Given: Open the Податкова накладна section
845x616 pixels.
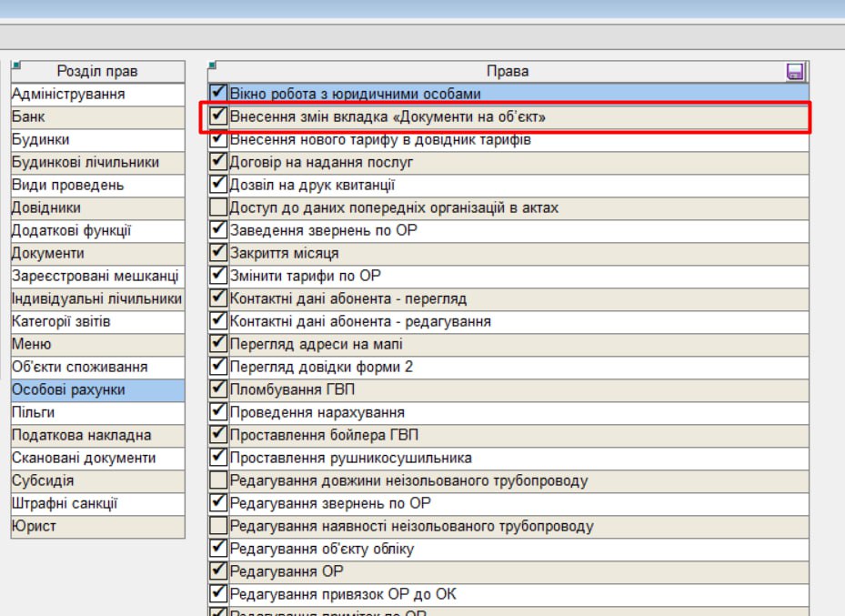Looking at the screenshot, I should pyautogui.click(x=81, y=435).
